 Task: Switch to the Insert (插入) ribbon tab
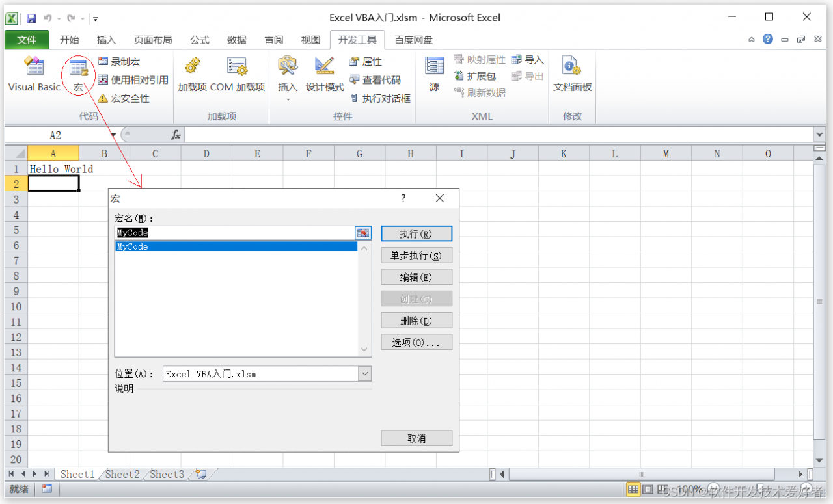106,40
